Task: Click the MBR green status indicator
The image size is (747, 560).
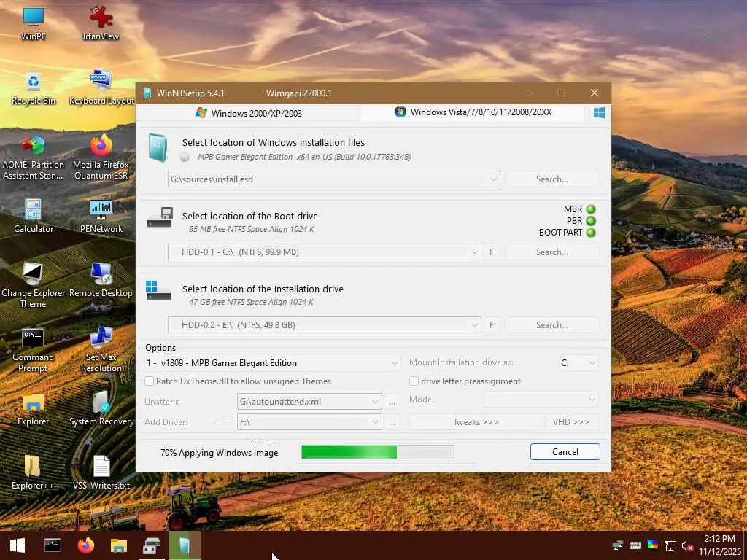Action: click(x=591, y=209)
